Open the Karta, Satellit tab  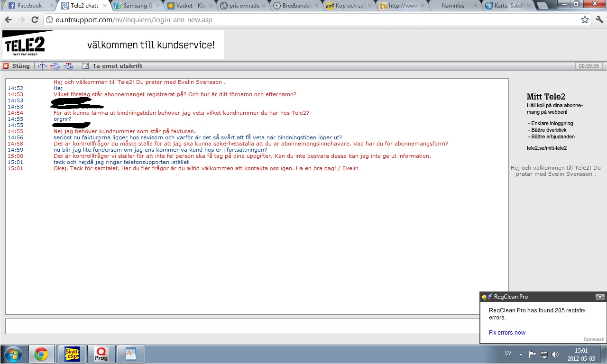click(x=506, y=6)
